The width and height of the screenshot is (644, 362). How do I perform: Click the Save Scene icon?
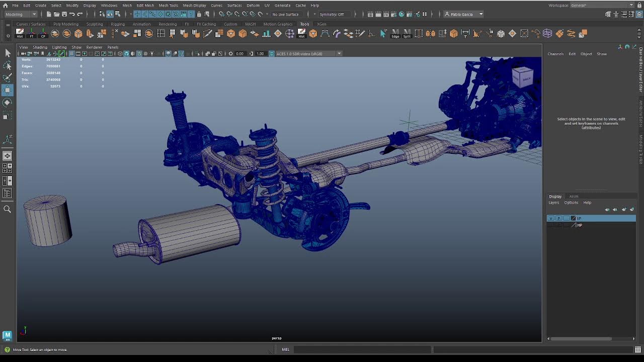(64, 14)
